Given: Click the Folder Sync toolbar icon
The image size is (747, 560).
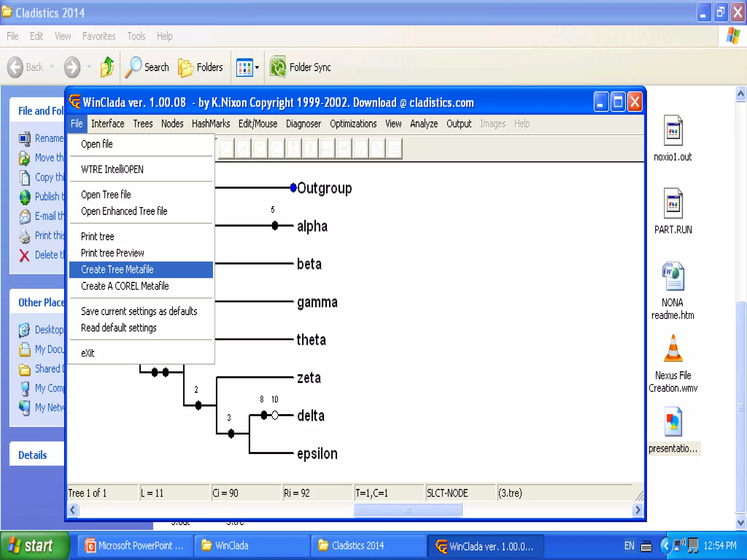Looking at the screenshot, I should click(x=278, y=67).
